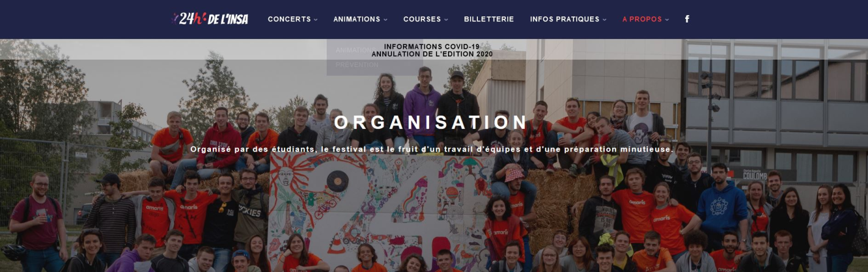
Task: Go to the Billetterie page
Action: pos(489,19)
